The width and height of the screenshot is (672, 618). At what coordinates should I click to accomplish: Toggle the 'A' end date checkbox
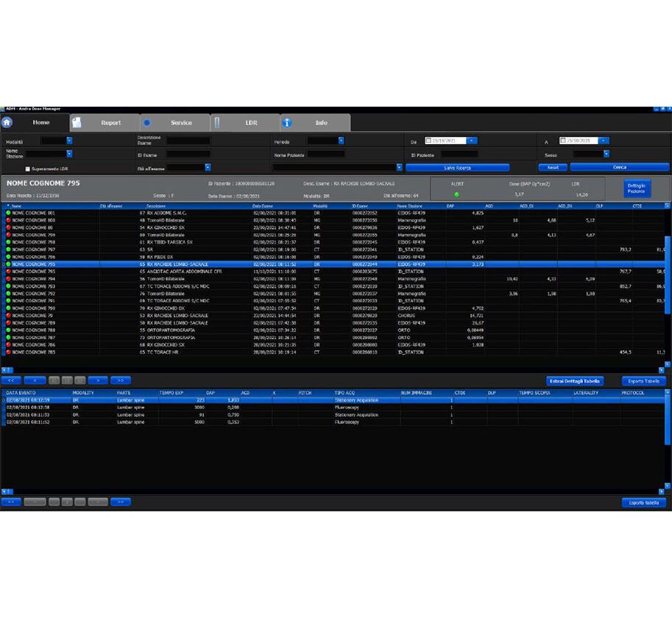point(562,141)
